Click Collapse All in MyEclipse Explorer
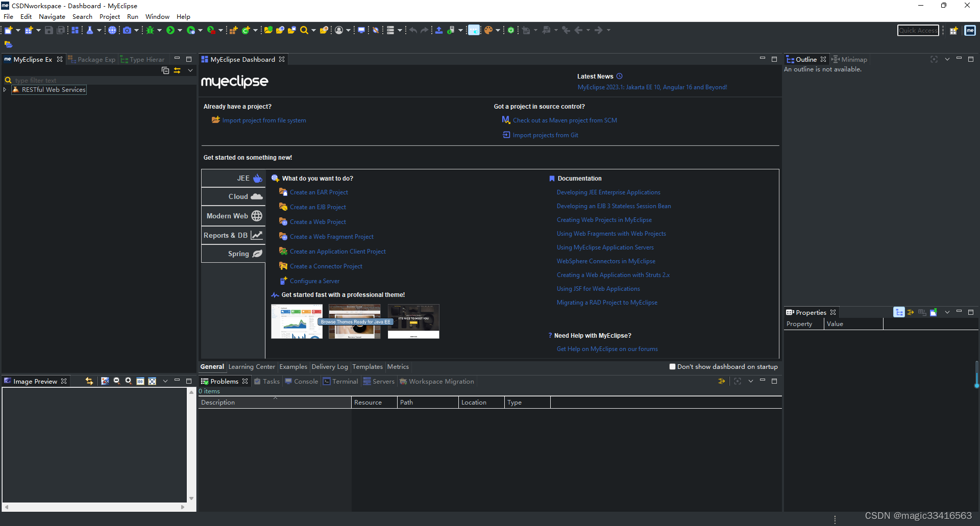The height and width of the screenshot is (526, 980). [165, 70]
